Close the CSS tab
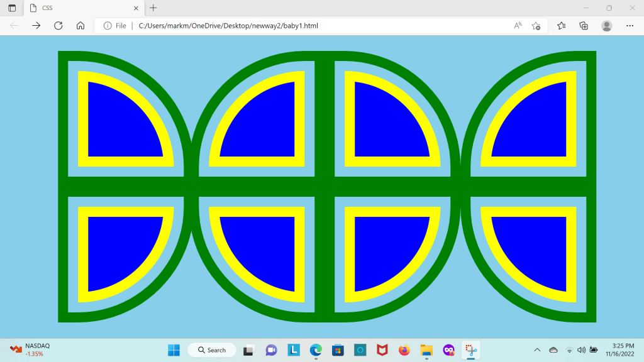 coord(136,8)
